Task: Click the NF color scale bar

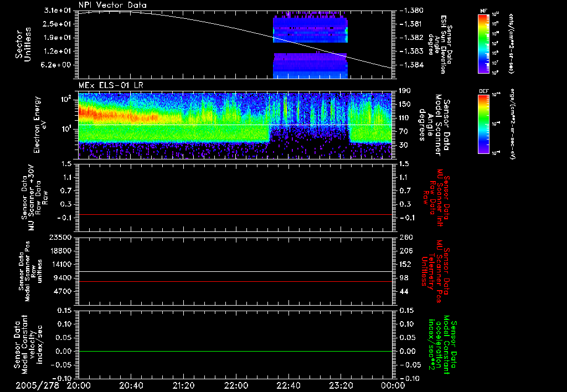Action: point(484,43)
